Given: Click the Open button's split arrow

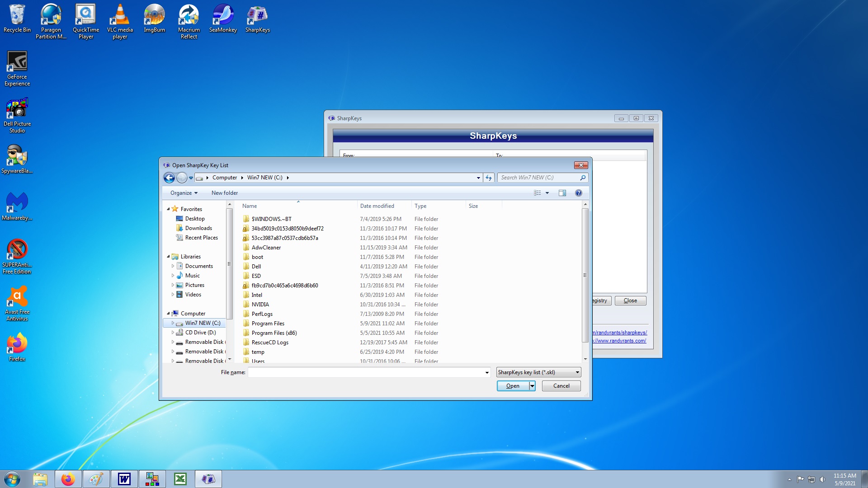Looking at the screenshot, I should point(532,386).
